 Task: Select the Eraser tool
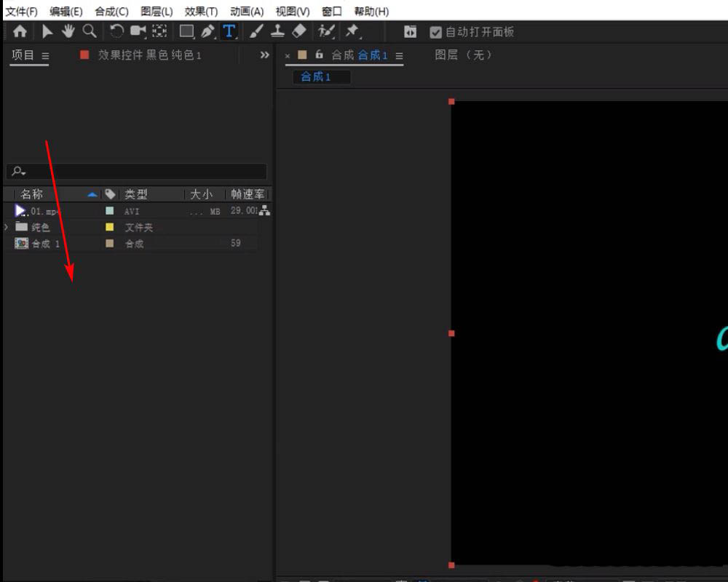point(298,31)
